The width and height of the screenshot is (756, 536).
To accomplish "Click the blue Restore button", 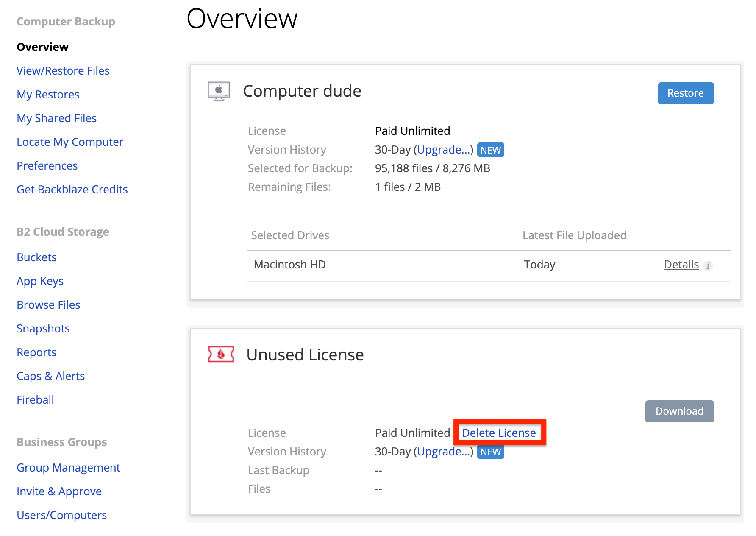I will [686, 93].
